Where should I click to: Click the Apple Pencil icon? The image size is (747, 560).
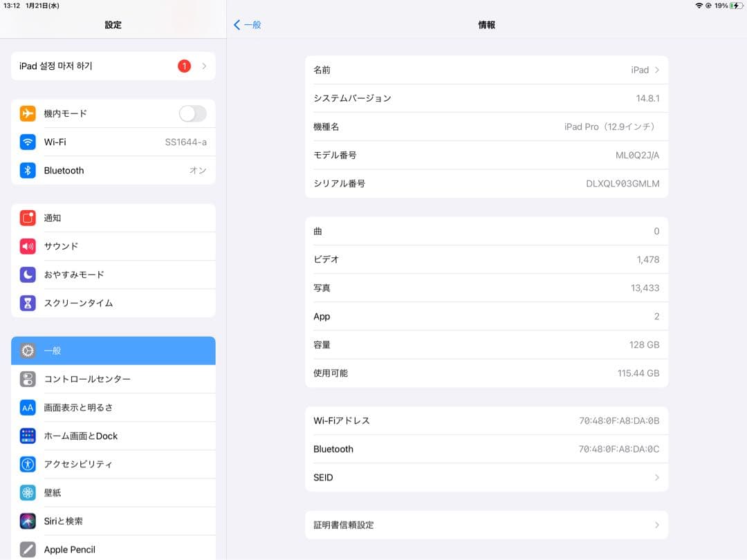click(28, 549)
